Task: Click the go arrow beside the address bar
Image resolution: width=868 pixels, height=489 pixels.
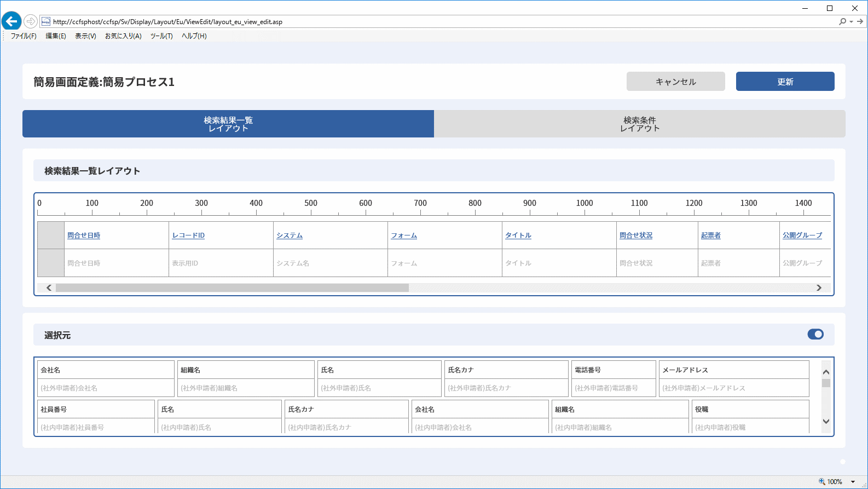Action: pyautogui.click(x=860, y=21)
